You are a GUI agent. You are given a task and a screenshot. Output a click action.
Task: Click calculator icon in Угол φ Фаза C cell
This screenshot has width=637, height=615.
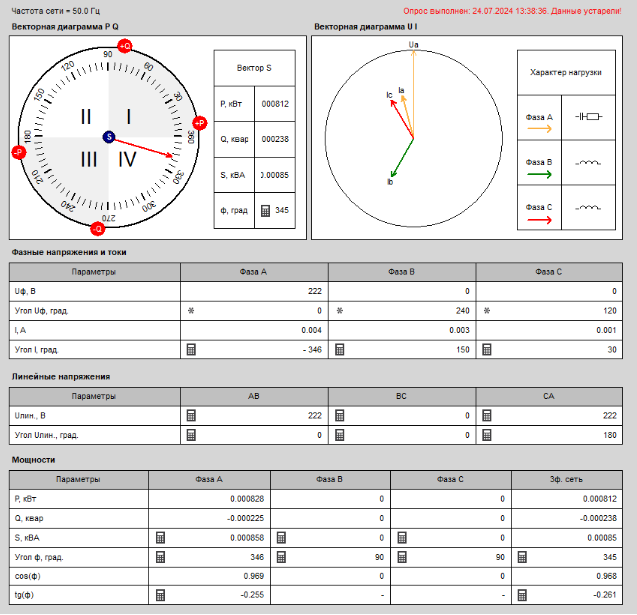point(402,557)
